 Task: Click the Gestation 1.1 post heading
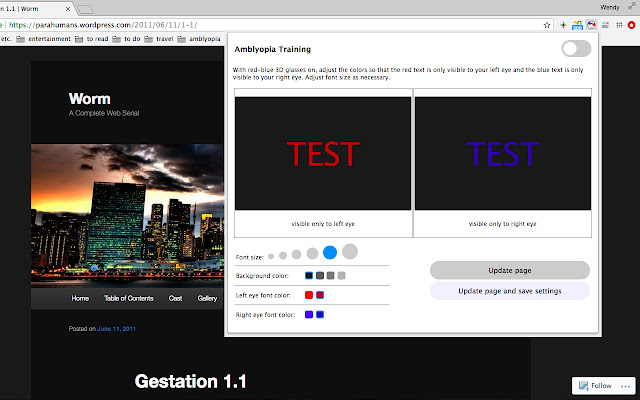click(191, 381)
